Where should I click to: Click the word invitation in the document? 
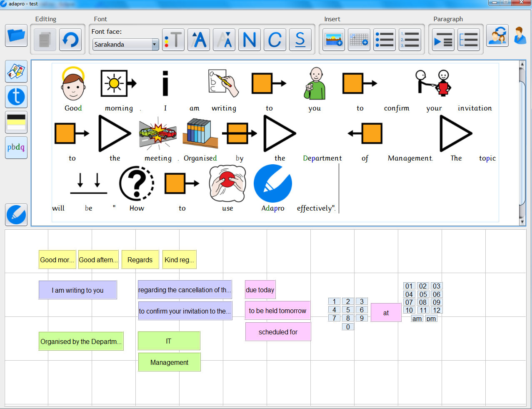(x=475, y=108)
